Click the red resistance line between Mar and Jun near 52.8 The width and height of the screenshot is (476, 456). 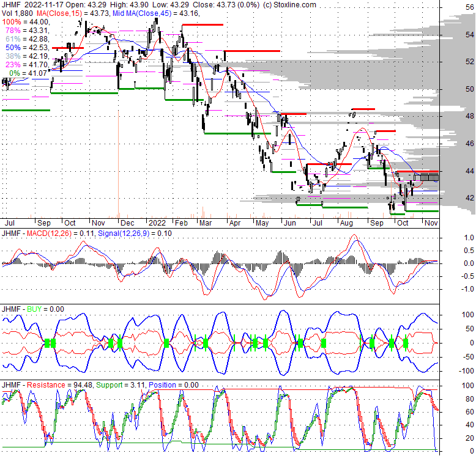[x=252, y=51]
